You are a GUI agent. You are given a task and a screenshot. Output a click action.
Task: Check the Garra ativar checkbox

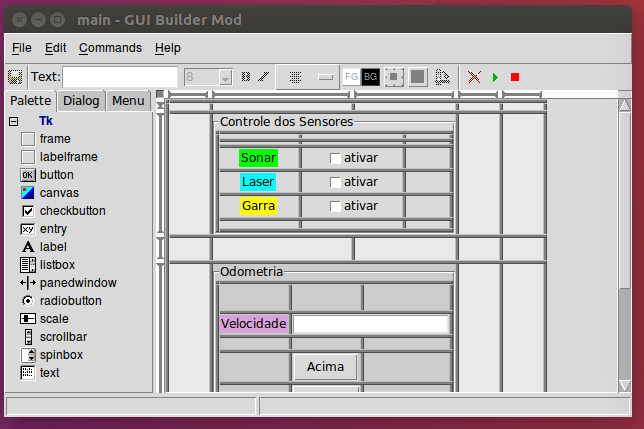[336, 206]
